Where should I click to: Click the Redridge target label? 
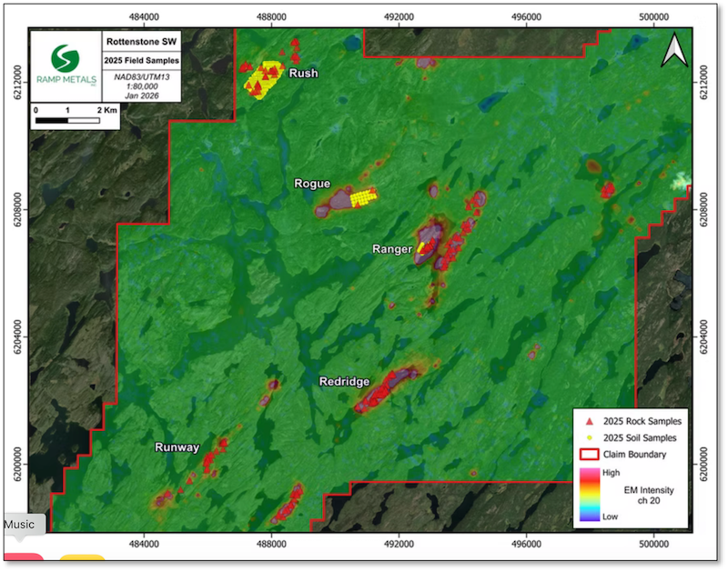click(x=342, y=382)
